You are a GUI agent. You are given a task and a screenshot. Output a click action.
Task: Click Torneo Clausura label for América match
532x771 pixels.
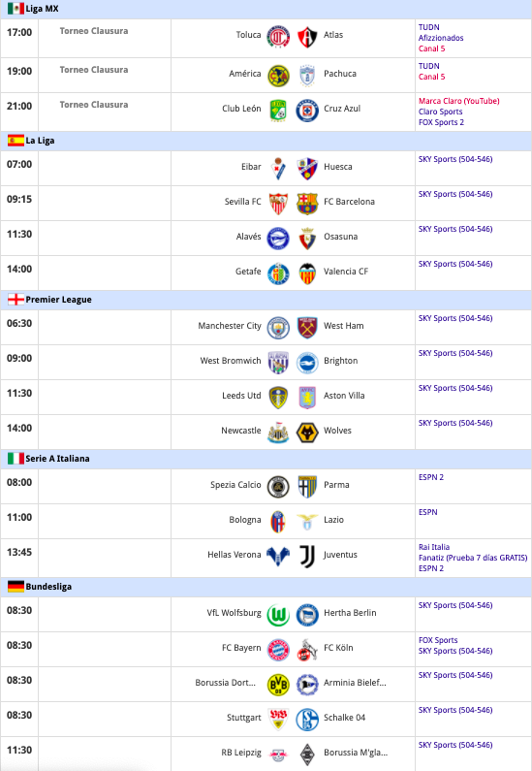tap(94, 70)
